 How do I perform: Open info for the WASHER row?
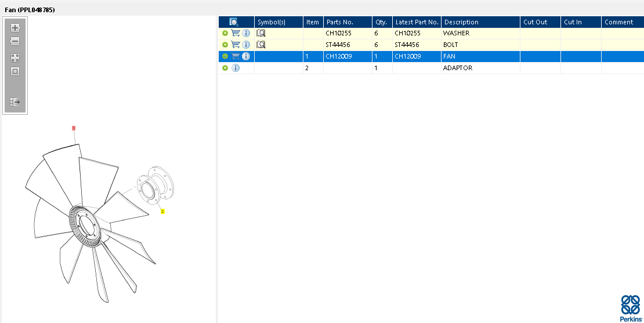tap(245, 33)
